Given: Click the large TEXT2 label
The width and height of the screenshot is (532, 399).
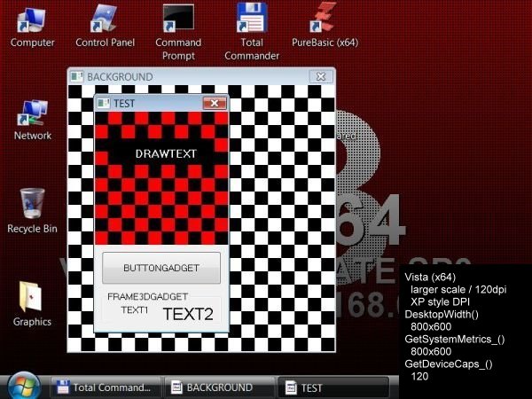Looking at the screenshot, I should [x=188, y=314].
